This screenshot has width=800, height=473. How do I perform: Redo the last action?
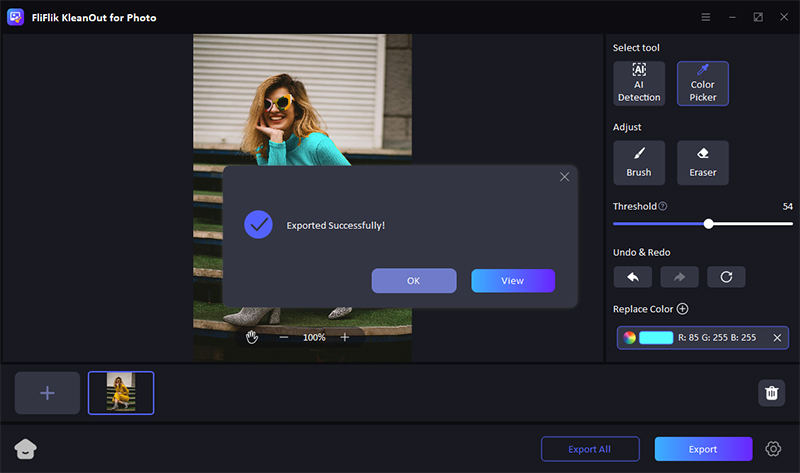679,277
